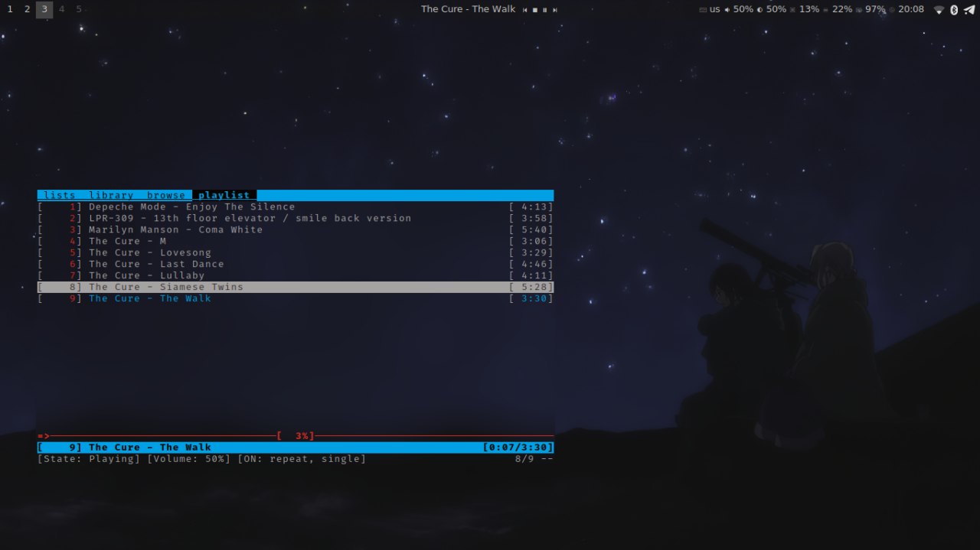980x550 pixels.
Task: Click the stop playback icon in top bar
Action: pos(535,10)
